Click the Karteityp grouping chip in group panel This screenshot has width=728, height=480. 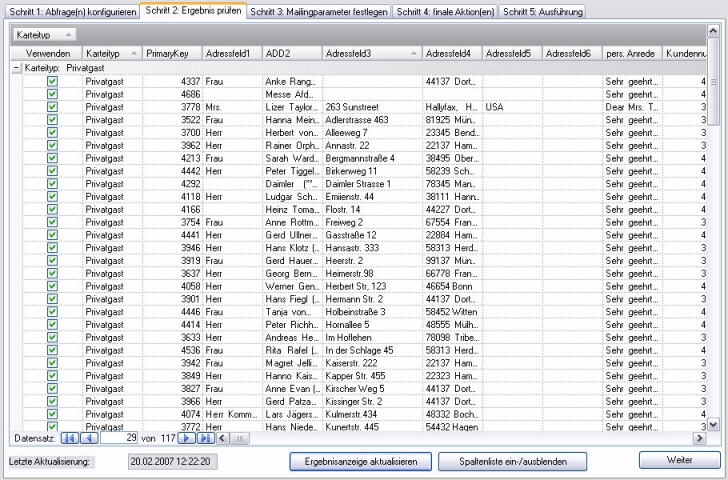pos(45,35)
